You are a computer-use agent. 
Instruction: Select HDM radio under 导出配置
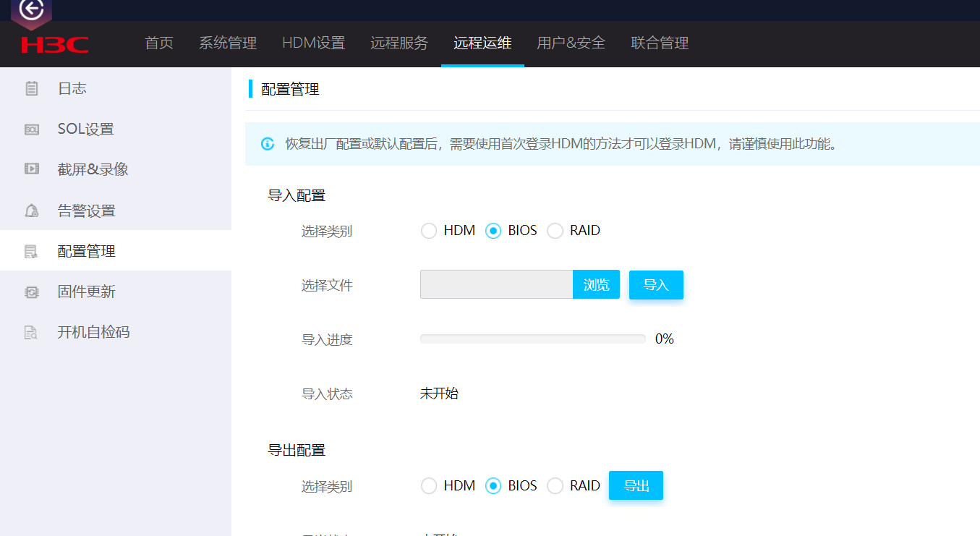coord(429,486)
